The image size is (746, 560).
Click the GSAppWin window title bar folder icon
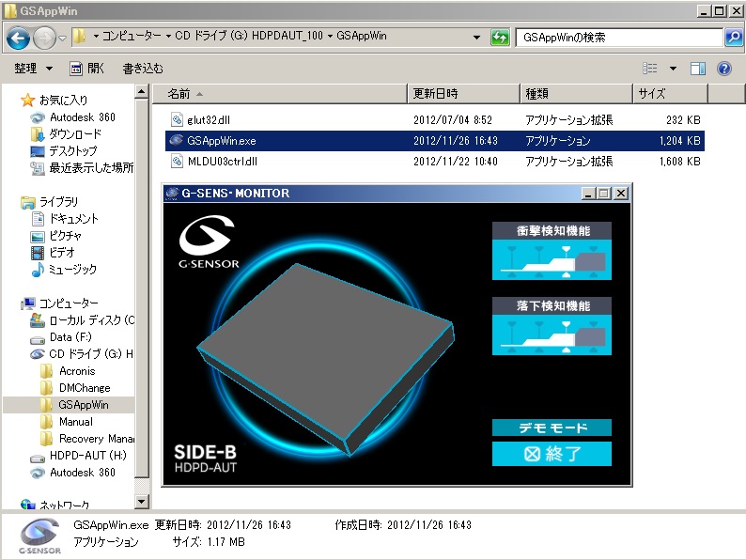[x=10, y=10]
